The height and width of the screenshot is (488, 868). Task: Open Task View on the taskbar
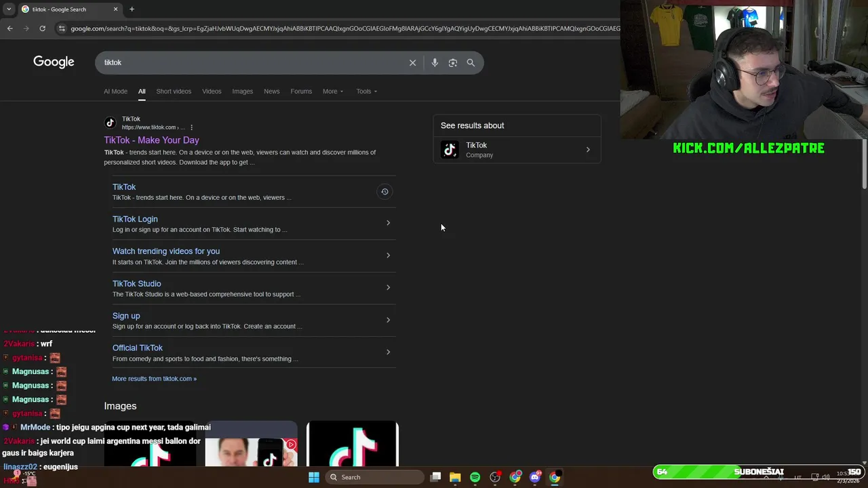click(x=435, y=477)
